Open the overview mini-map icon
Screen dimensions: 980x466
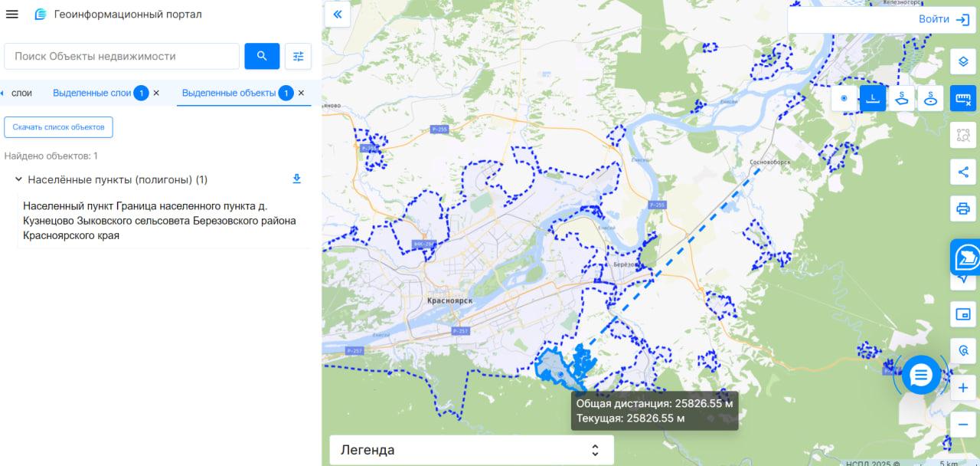point(963,313)
